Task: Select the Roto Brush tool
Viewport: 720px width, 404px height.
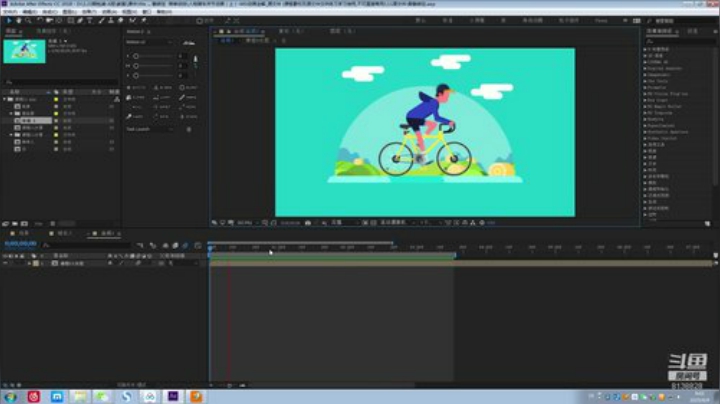Action: 133,21
